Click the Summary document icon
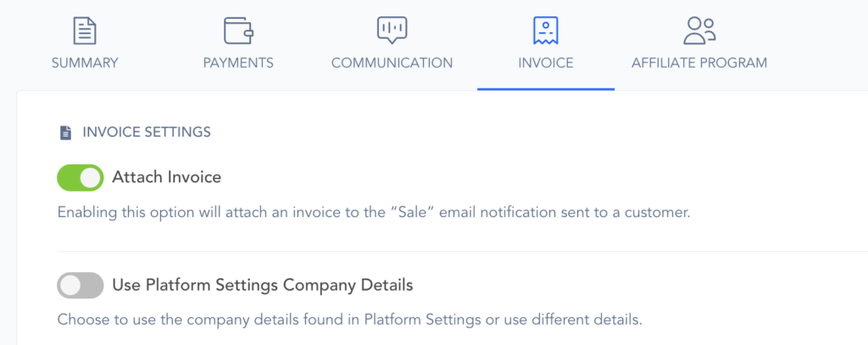This screenshot has height=345, width=868. [x=84, y=31]
